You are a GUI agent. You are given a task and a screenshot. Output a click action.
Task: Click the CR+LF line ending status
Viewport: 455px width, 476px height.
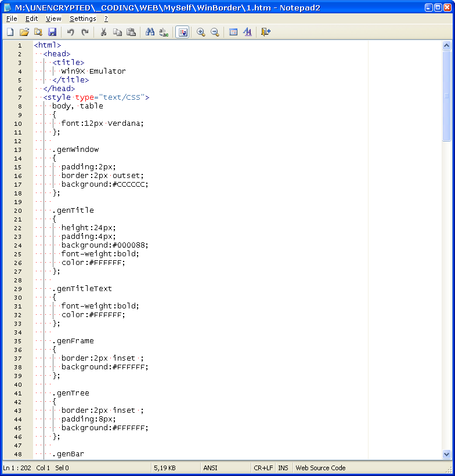point(263,468)
